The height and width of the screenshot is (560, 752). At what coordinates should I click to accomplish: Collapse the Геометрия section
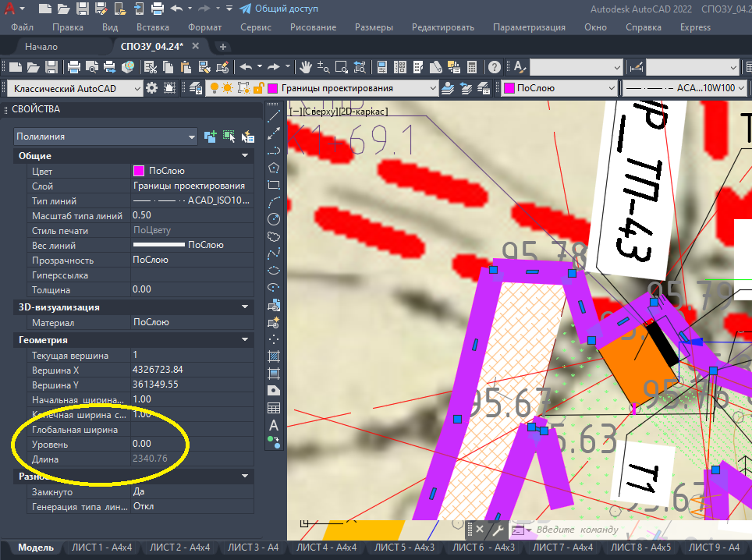point(245,340)
